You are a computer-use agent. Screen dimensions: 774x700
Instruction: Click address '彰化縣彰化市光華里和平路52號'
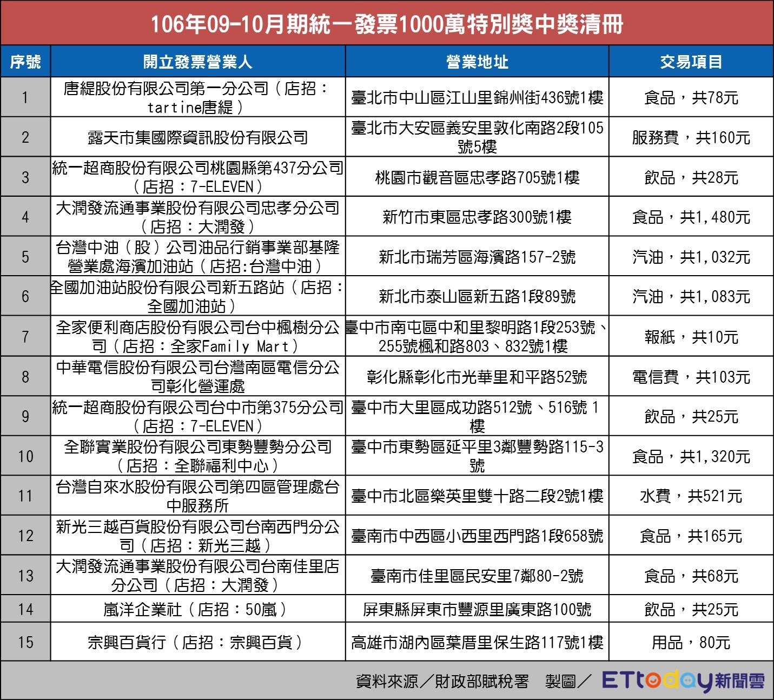coord(477,377)
